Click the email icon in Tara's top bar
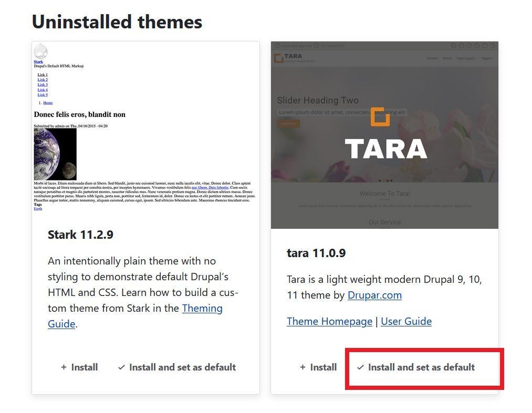Screen dimensions: 532x413 tap(277, 46)
